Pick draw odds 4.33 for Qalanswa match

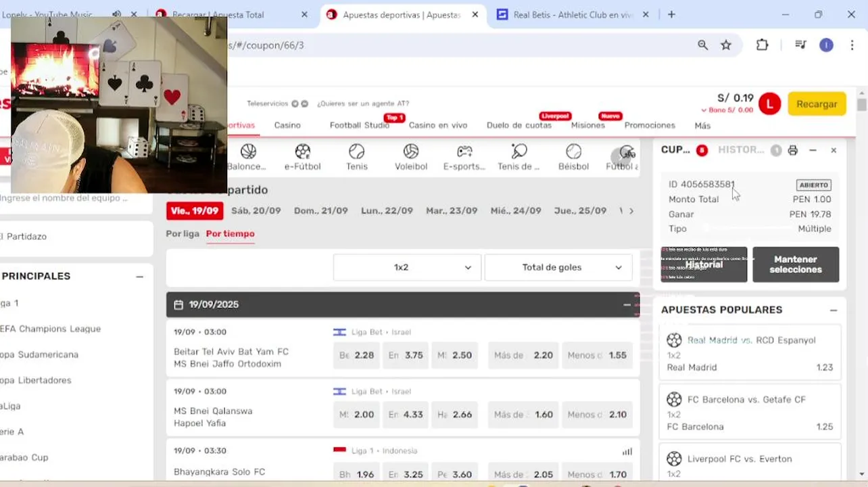[406, 415]
